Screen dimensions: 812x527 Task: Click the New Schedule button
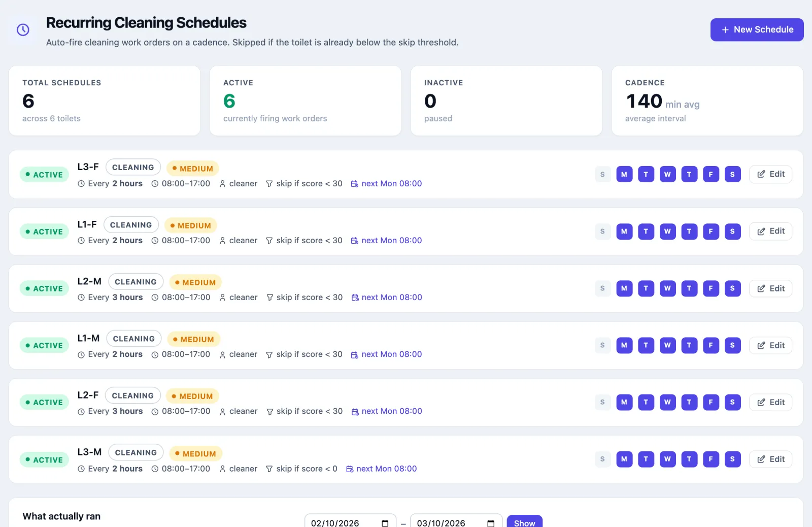tap(757, 29)
